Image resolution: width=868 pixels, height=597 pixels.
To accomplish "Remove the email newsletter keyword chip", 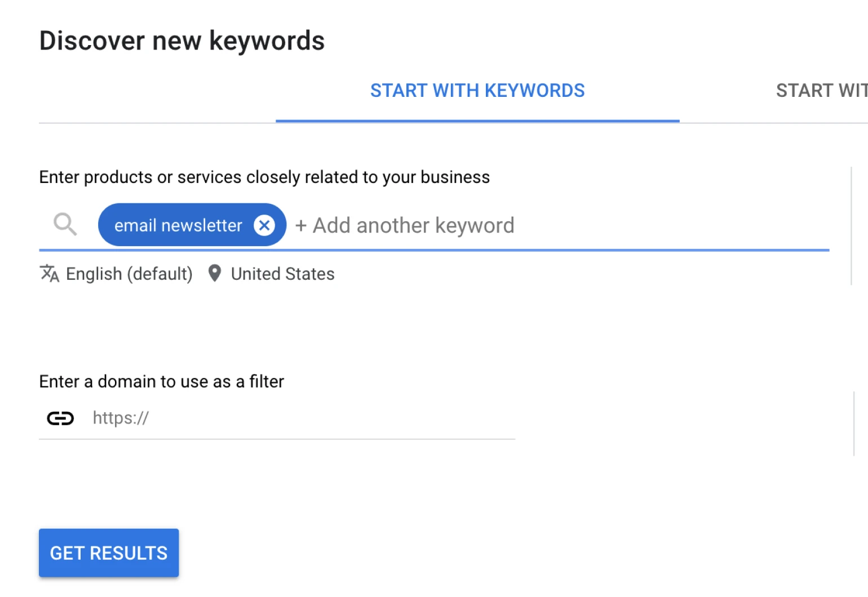I will (264, 225).
